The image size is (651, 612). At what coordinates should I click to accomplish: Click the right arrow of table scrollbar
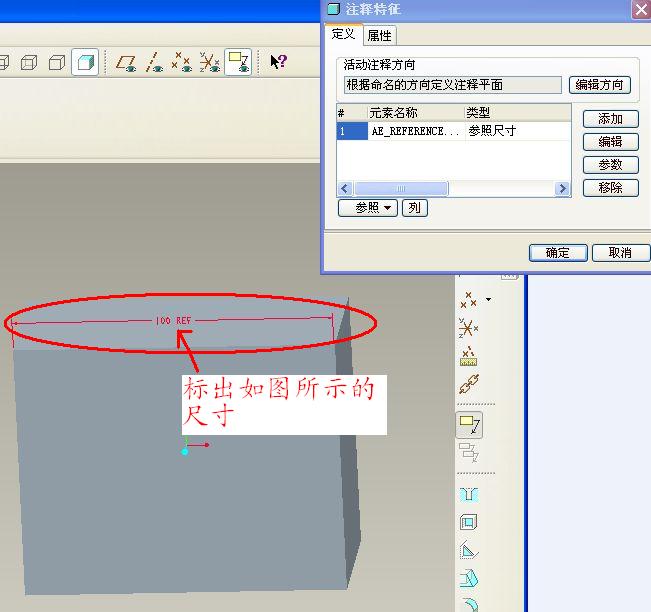pos(563,188)
